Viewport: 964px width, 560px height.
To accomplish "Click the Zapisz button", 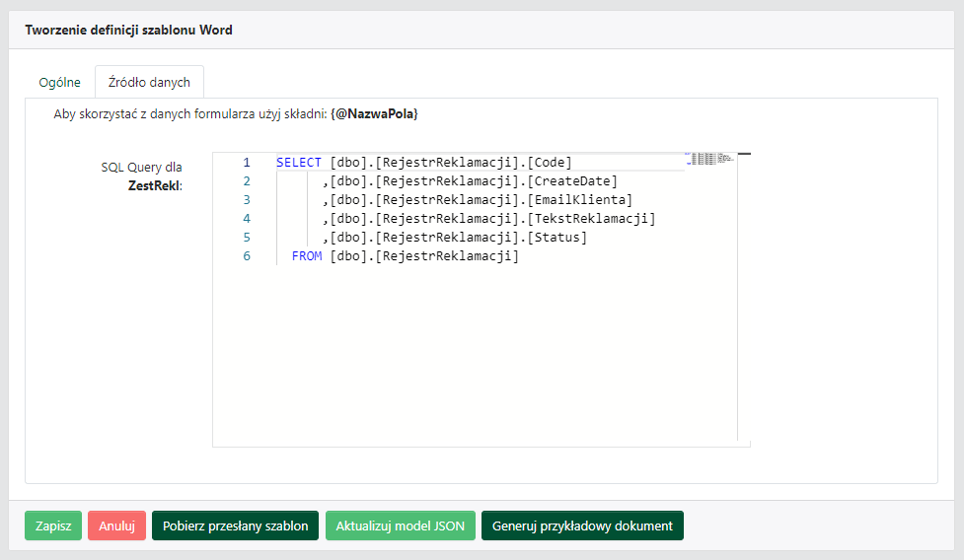I will 53,525.
